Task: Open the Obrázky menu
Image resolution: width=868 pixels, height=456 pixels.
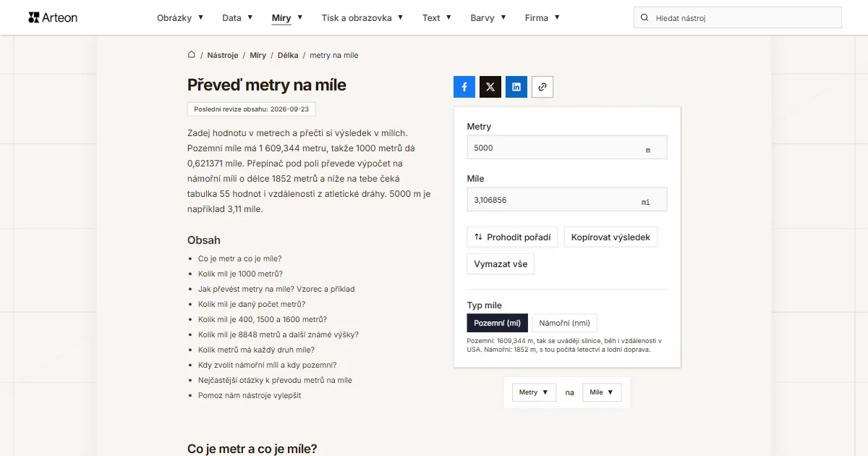Action: (x=180, y=17)
